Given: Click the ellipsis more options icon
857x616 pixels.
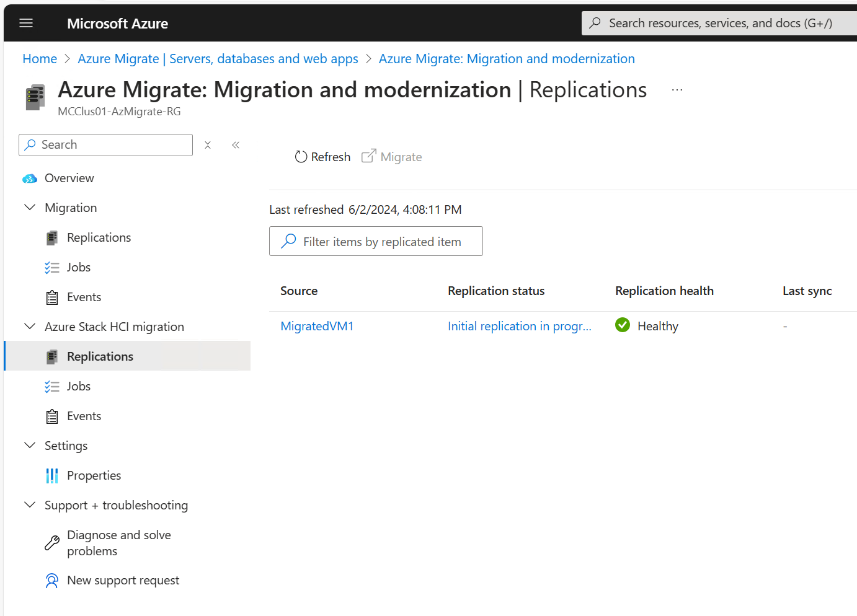Looking at the screenshot, I should click(x=677, y=90).
